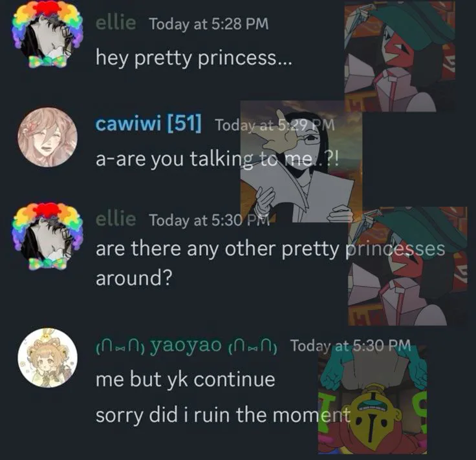
Task: Open the red-faced character image beside princesses text
Action: pyautogui.click(x=407, y=266)
